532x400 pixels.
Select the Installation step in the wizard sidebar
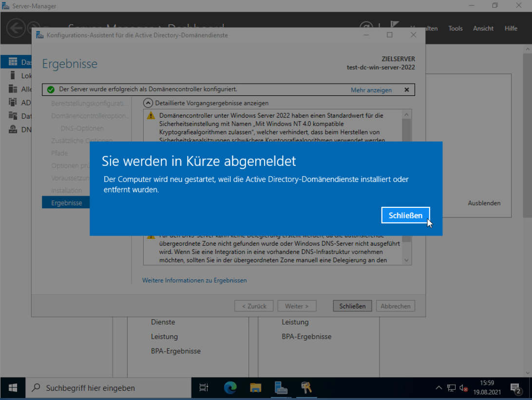click(66, 190)
